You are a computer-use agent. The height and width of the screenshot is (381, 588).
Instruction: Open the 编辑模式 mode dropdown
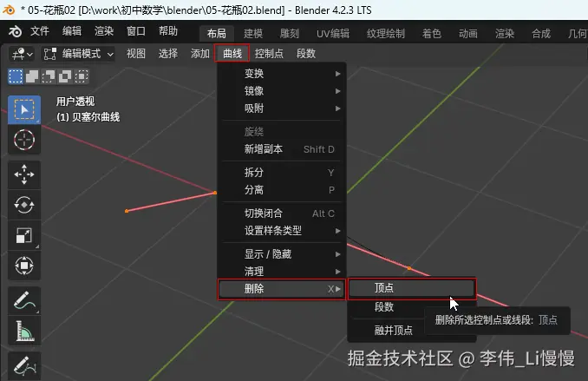78,54
